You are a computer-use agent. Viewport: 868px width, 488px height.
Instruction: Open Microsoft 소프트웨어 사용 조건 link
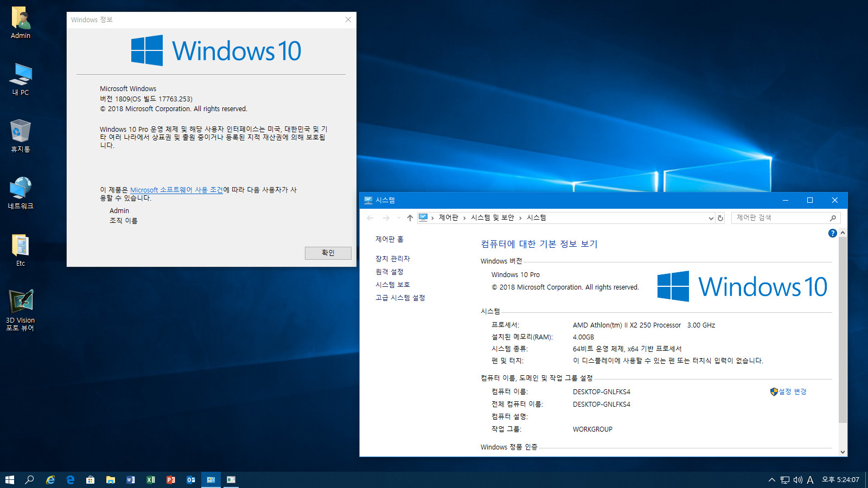(x=177, y=190)
